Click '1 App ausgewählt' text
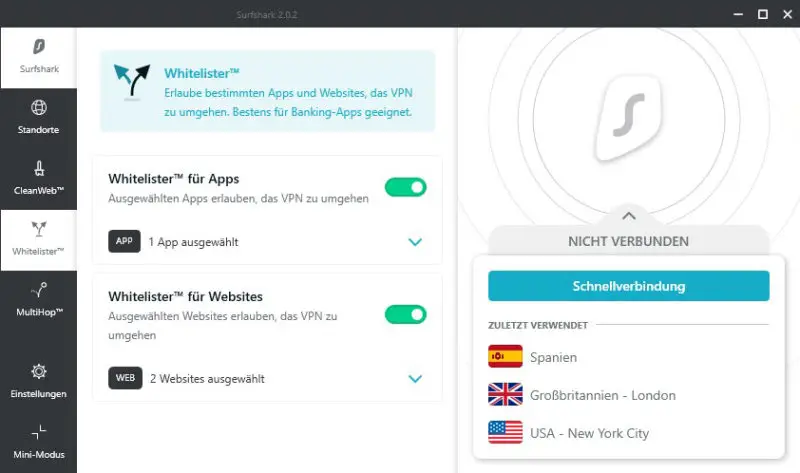Image resolution: width=800 pixels, height=473 pixels. 193,242
